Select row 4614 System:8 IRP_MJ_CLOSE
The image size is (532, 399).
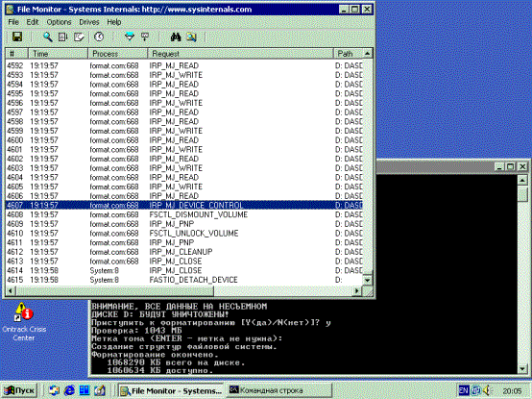click(183, 270)
